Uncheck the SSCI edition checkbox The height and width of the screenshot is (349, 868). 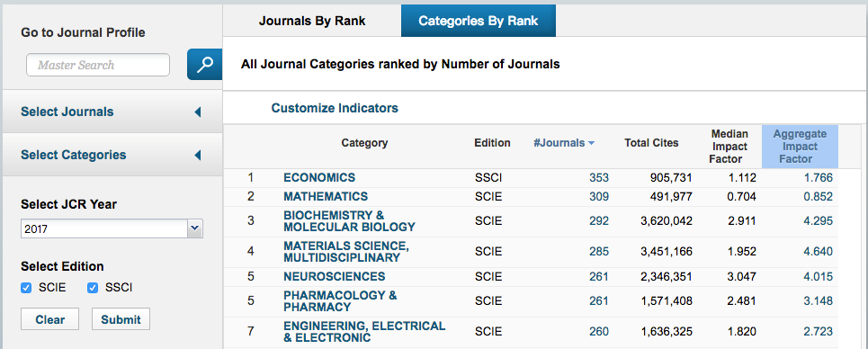coord(93,288)
